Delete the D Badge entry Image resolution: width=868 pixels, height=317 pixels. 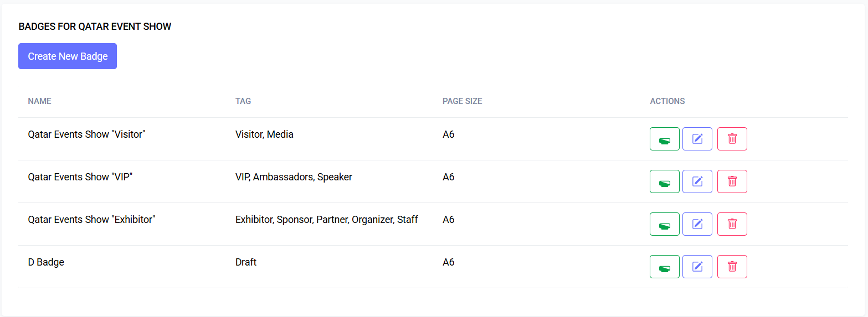[732, 267]
